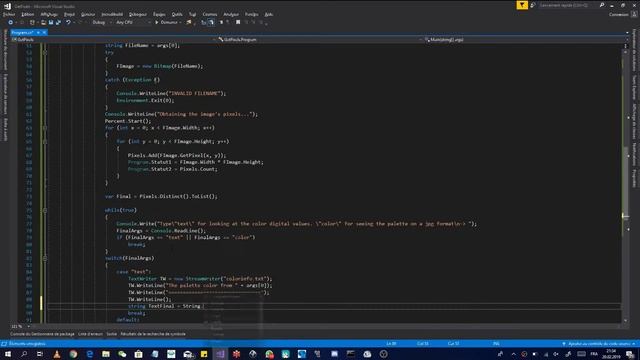Screen dimensions: 640x360
Task: Open the Fenêtre menu
Action: [252, 14]
